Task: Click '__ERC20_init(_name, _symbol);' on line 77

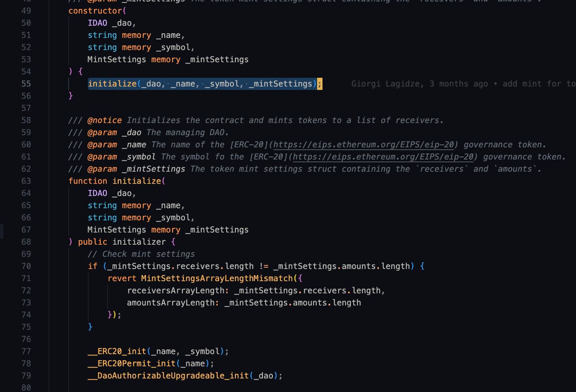Action: pos(158,351)
